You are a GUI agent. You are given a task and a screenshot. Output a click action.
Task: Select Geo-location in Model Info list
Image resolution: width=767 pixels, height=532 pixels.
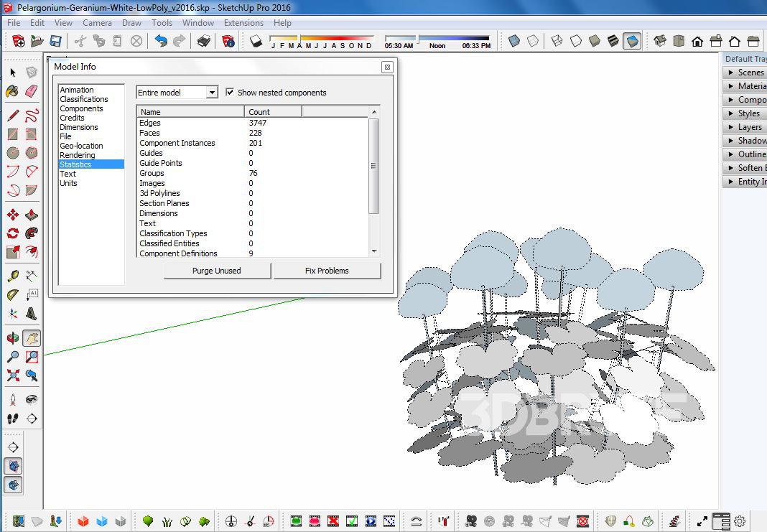(81, 146)
